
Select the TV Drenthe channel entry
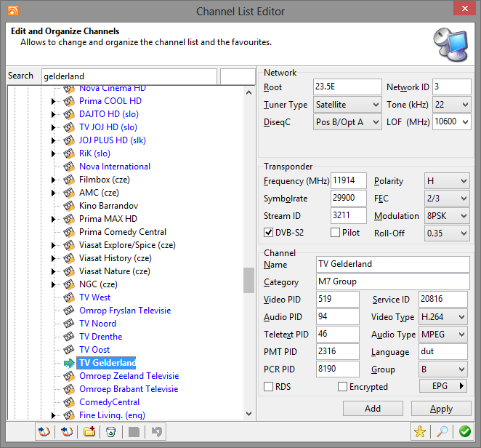point(101,337)
